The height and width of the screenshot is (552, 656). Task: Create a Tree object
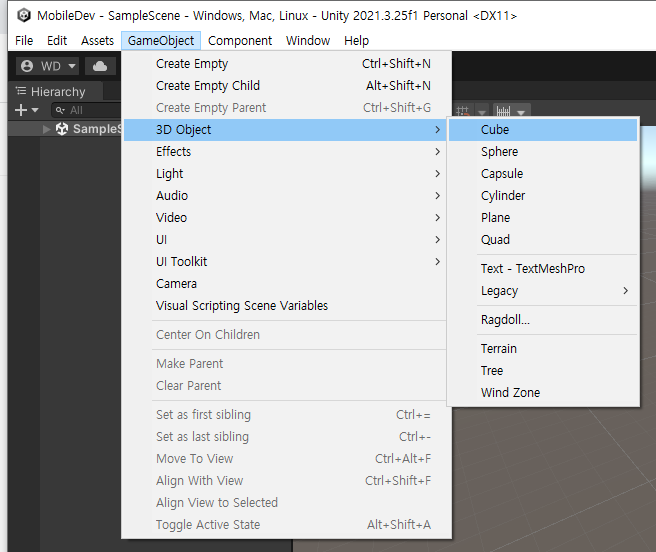click(543, 371)
